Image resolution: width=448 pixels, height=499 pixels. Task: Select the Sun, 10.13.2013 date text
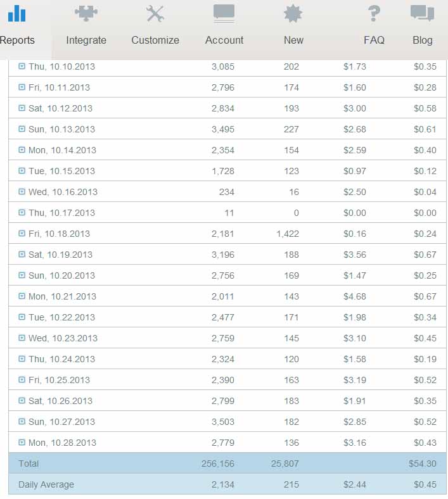pyautogui.click(x=61, y=129)
